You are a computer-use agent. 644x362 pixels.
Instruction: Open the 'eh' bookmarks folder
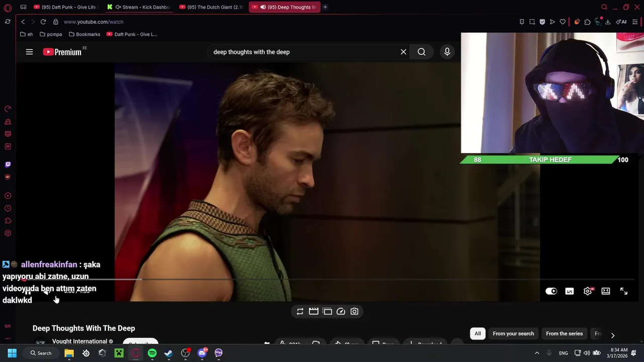26,34
